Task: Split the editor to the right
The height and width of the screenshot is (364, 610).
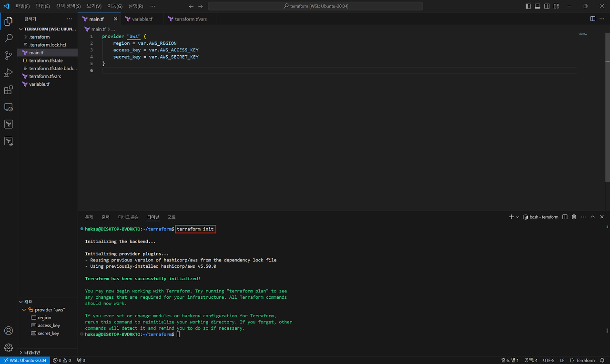Action: click(593, 19)
